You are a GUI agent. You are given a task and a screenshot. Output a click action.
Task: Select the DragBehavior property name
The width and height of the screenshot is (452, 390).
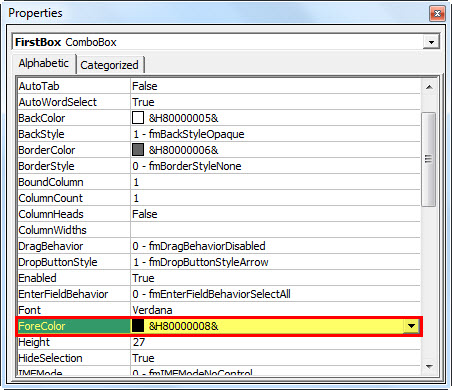click(51, 246)
